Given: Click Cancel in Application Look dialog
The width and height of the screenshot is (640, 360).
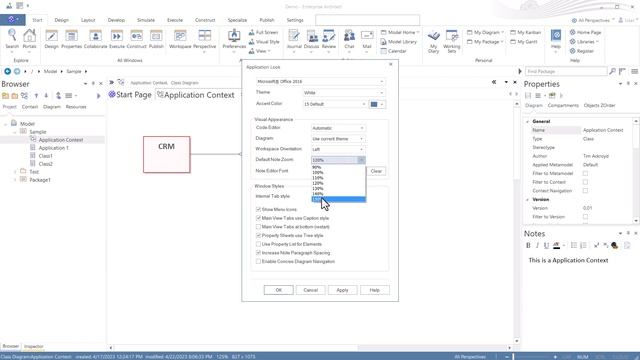Looking at the screenshot, I should 311,290.
